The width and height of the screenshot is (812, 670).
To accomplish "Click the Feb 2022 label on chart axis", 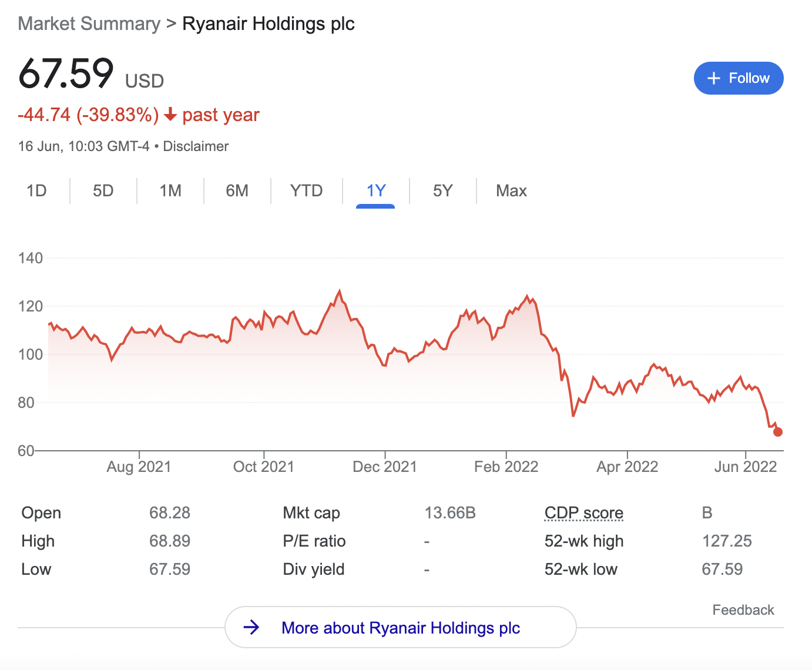I will point(506,467).
